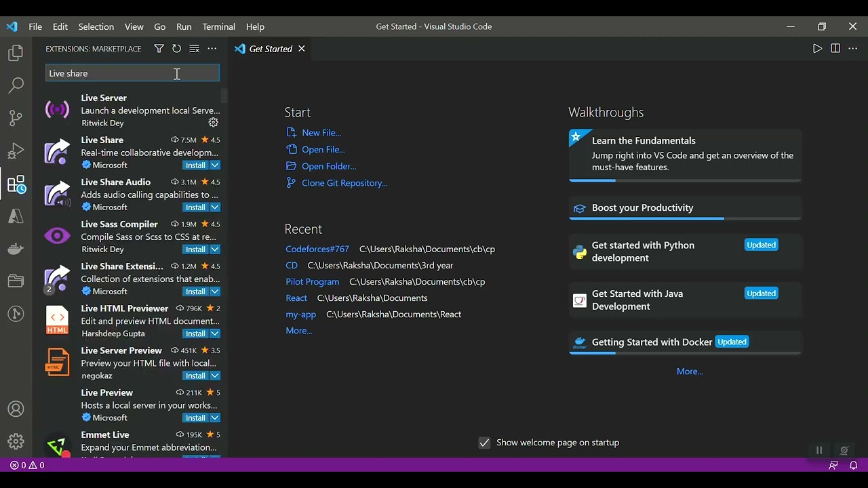This screenshot has width=868, height=488.
Task: Open Source Control view in activity bar
Action: 16,118
